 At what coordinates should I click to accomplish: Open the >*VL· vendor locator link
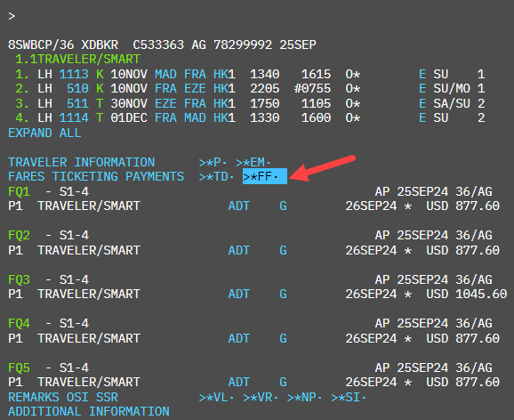click(217, 398)
